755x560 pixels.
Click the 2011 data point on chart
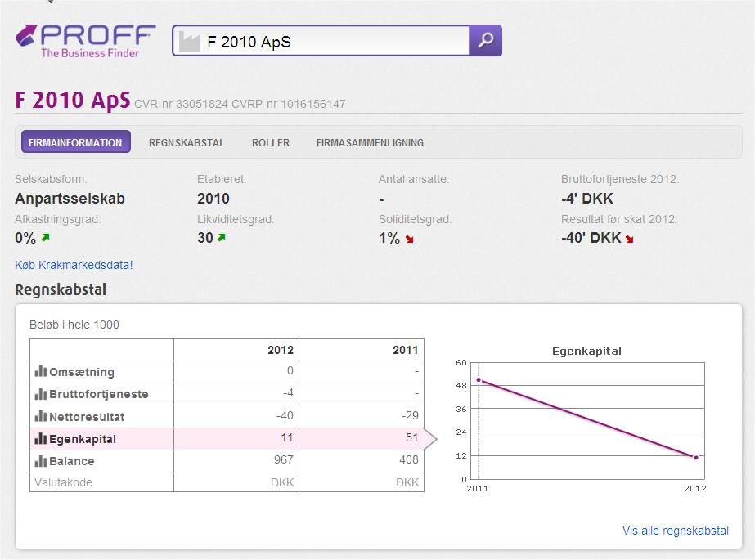coord(479,380)
